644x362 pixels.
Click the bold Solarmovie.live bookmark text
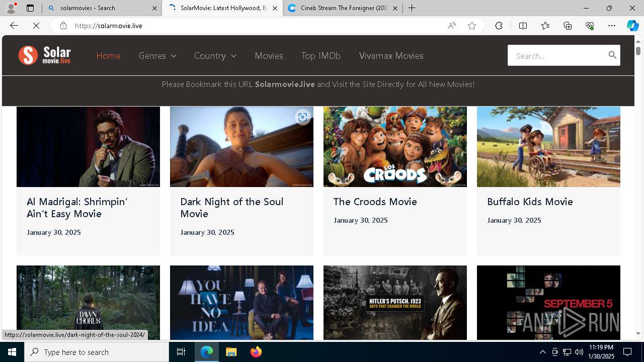pos(285,84)
